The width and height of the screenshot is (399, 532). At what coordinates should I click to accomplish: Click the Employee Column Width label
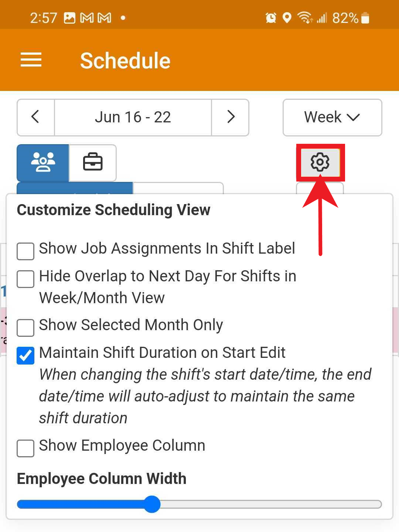coord(101,478)
